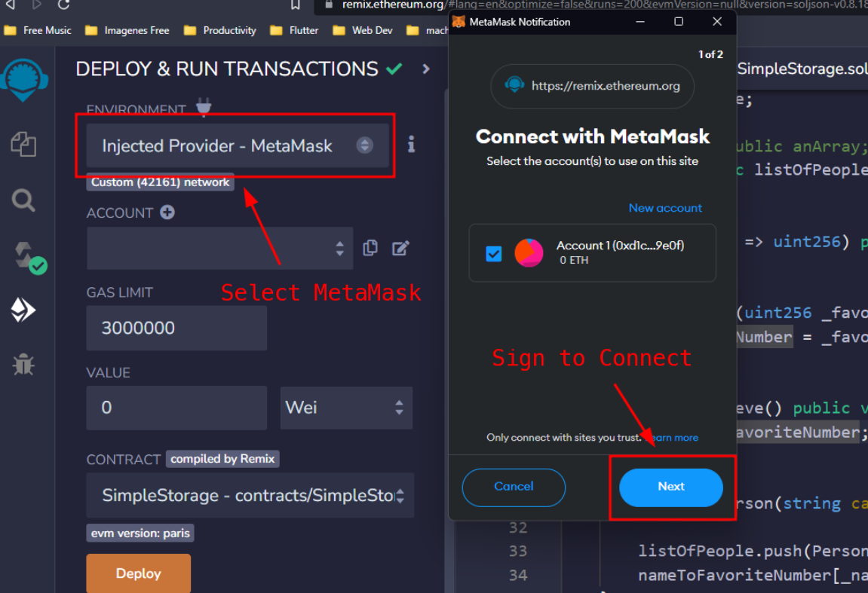Click the plug icon beside Environment

click(204, 107)
